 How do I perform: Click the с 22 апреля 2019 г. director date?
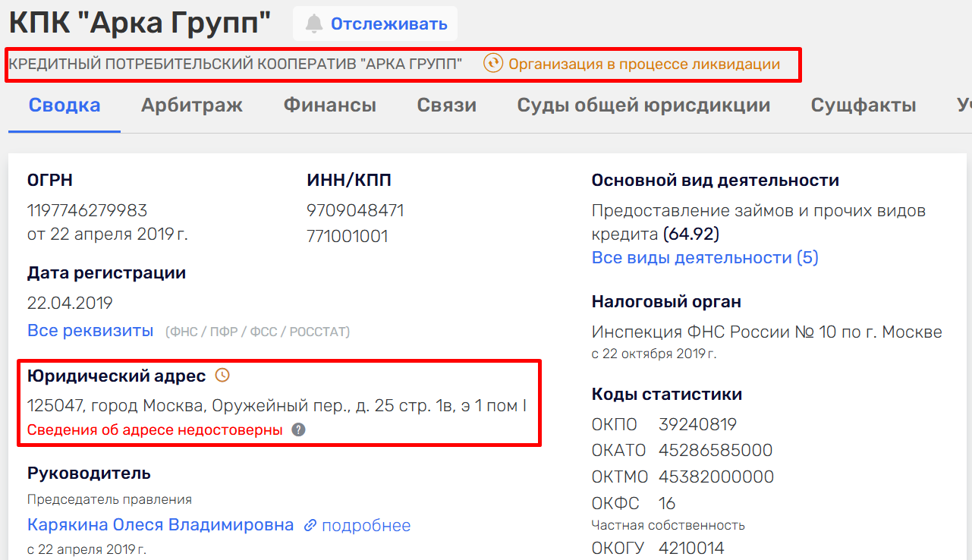pos(87,549)
